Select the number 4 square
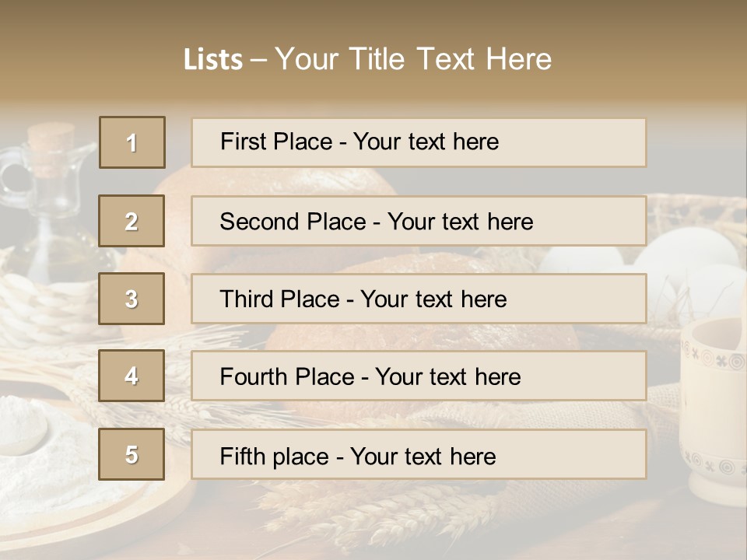Viewport: 747px width, 560px height. click(x=132, y=376)
